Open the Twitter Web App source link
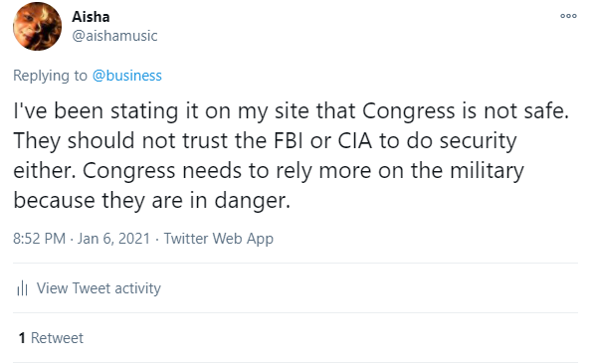Viewport: 592px width, 364px height. pos(218,239)
